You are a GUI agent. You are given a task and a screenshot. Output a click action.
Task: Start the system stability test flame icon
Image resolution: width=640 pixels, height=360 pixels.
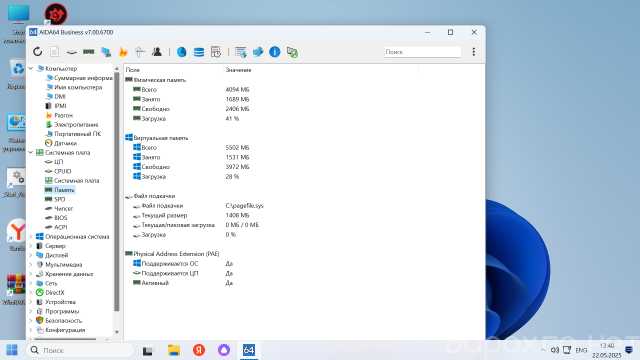pos(123,52)
